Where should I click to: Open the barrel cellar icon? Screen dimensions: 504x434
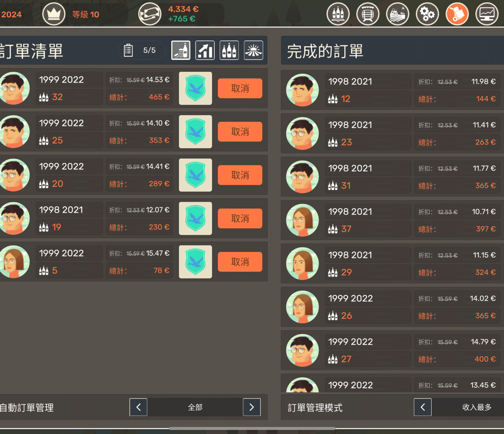pos(368,14)
